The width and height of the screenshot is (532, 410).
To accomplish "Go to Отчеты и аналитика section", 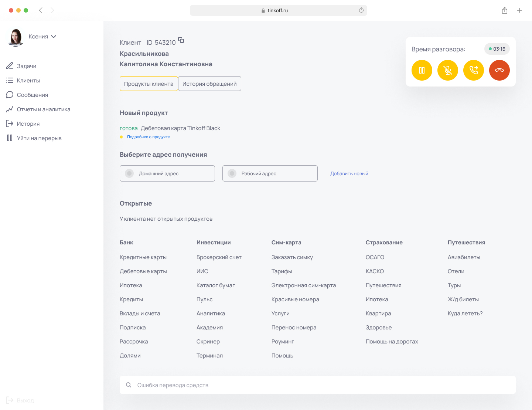I will [43, 109].
